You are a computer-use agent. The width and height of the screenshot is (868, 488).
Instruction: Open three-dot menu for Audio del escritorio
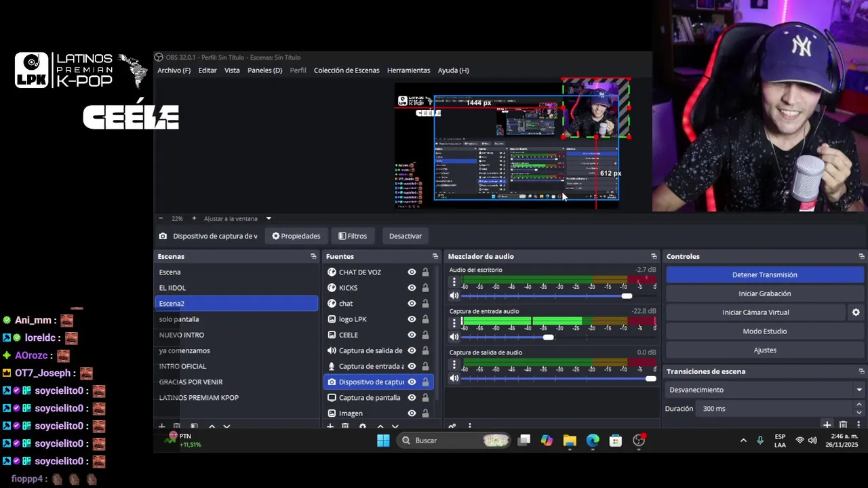pos(454,281)
